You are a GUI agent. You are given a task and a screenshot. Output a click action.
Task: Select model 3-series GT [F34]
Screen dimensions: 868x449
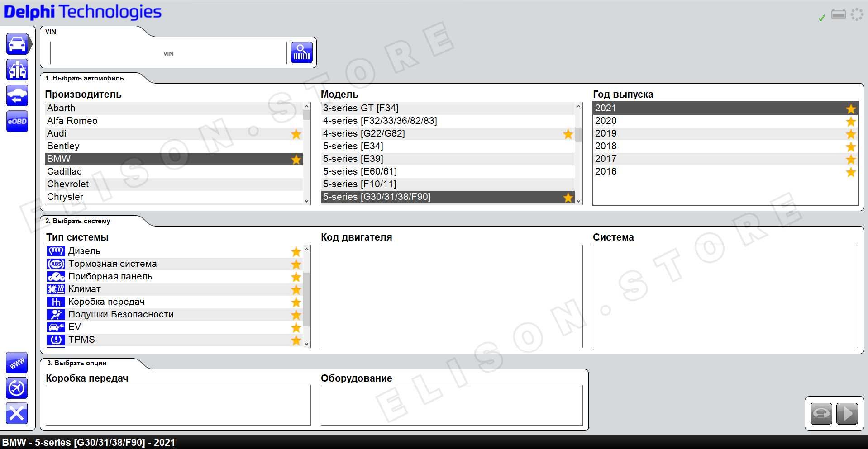[x=448, y=108]
